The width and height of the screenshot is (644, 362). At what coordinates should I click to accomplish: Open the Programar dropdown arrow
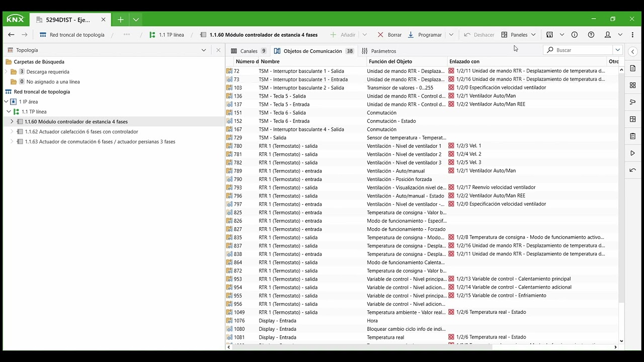451,35
